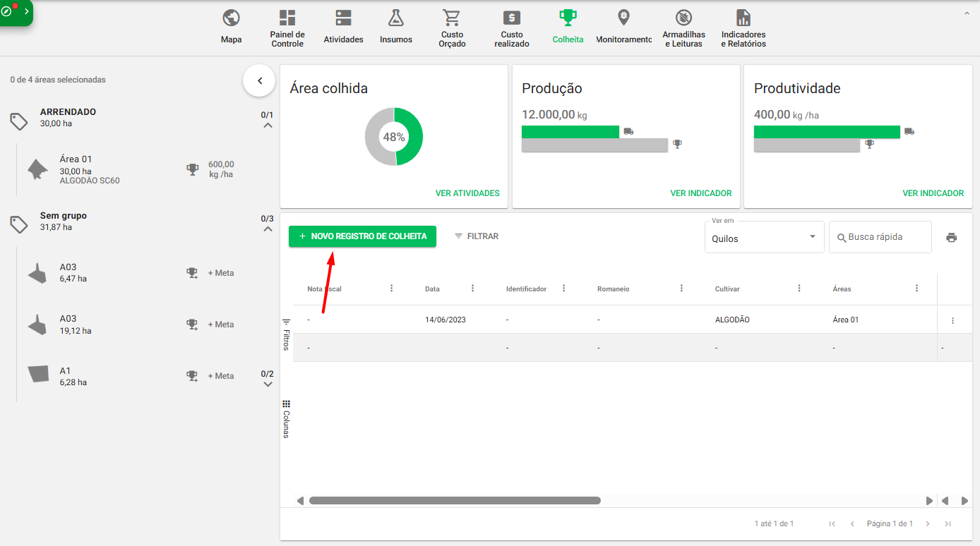
Task: Open the Ver em Quilos dropdown
Action: tap(764, 238)
